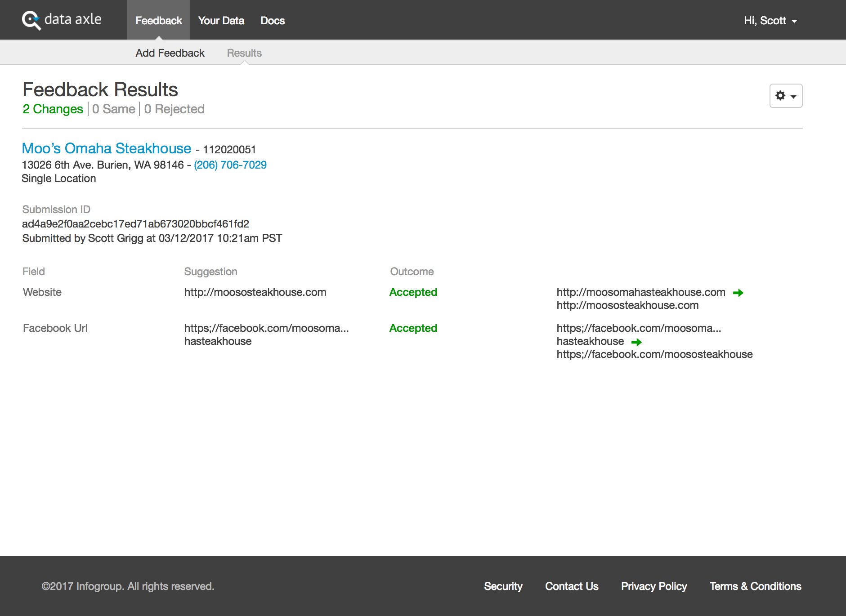The width and height of the screenshot is (846, 616).
Task: Click the green arrow in Website row
Action: (x=738, y=293)
